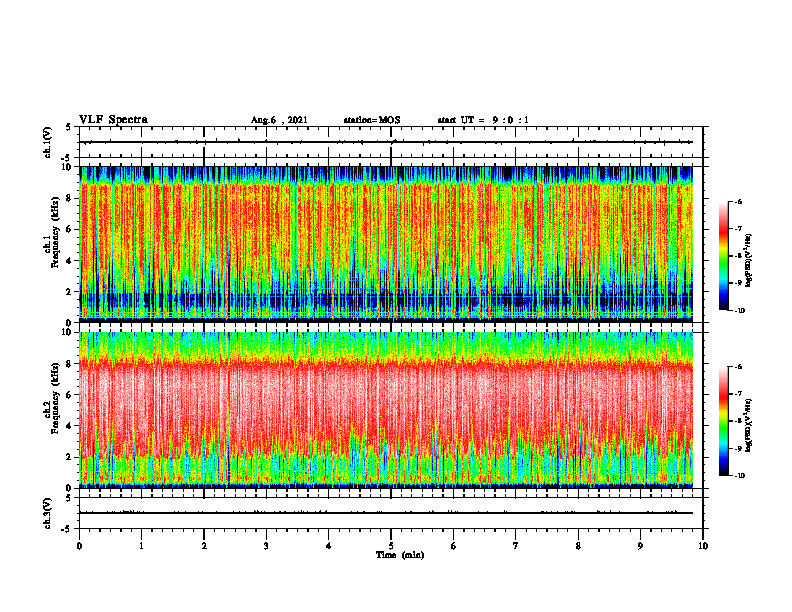This screenshot has width=792, height=612.
Task: Click the ch.1 colorbar log(PSD) unit label
Action: [748, 261]
